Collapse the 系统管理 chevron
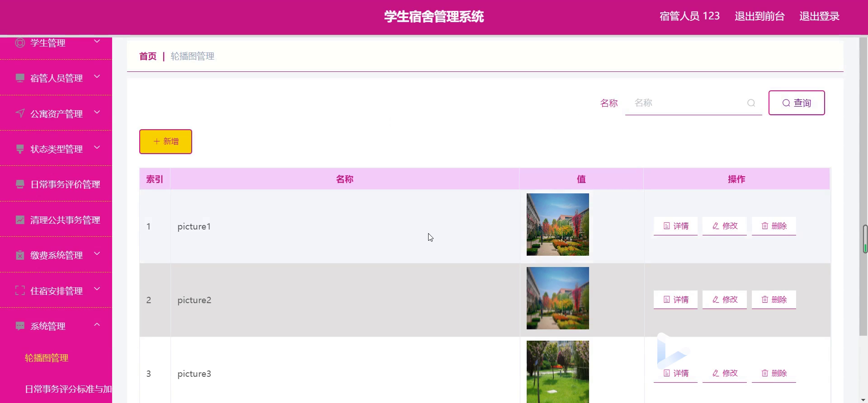This screenshot has width=868, height=403. [x=97, y=325]
